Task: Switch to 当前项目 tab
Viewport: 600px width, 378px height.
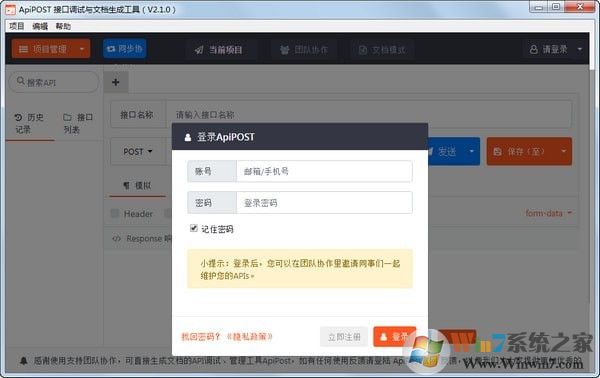Action: (219, 50)
